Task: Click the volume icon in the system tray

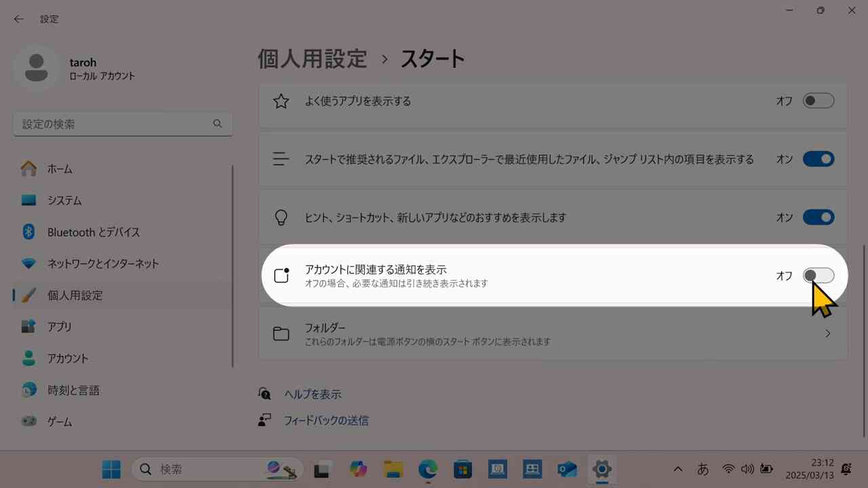Action: click(747, 468)
